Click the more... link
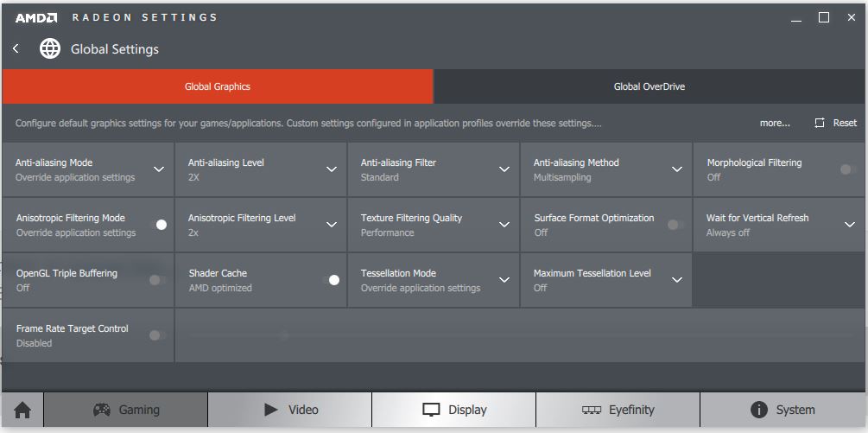 (775, 123)
